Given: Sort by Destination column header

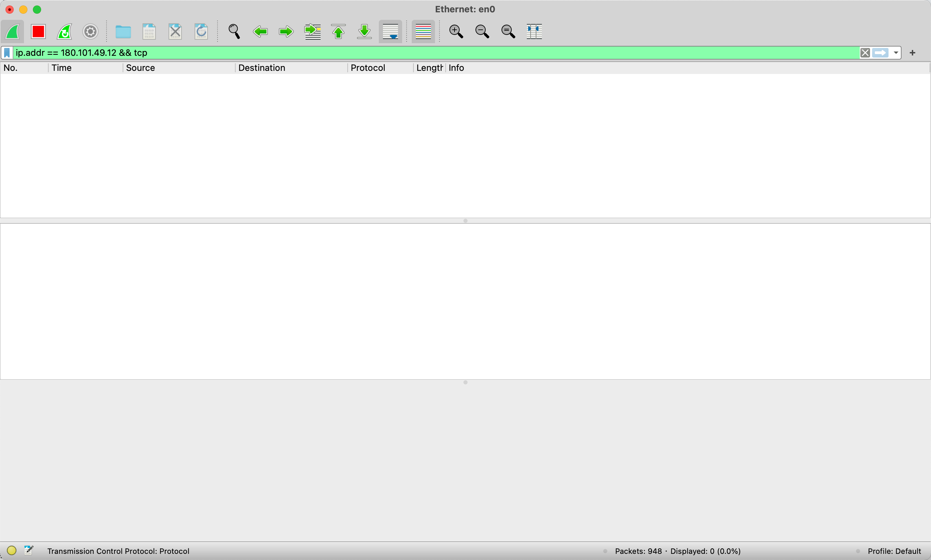Looking at the screenshot, I should (291, 68).
